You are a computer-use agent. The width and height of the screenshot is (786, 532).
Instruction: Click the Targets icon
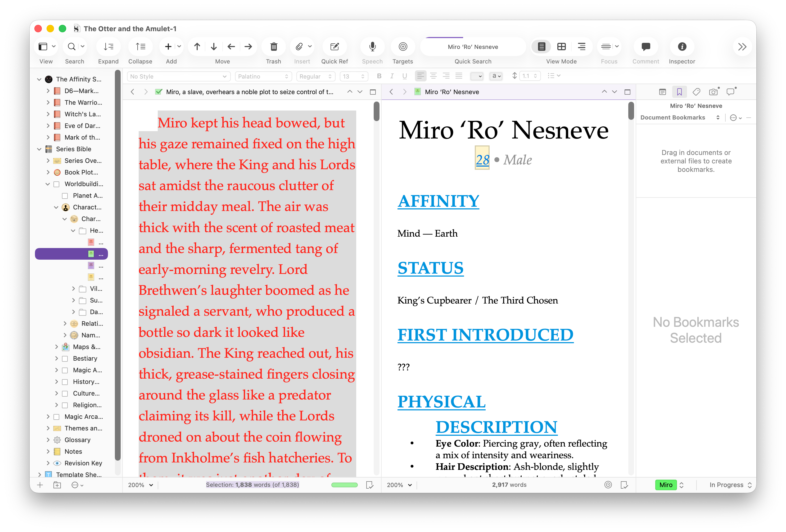pyautogui.click(x=403, y=47)
